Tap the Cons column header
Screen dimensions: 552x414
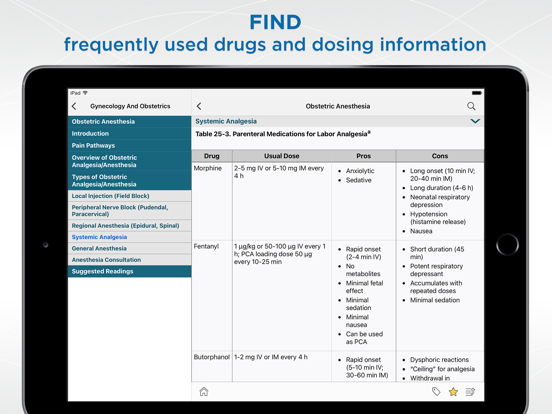click(440, 156)
